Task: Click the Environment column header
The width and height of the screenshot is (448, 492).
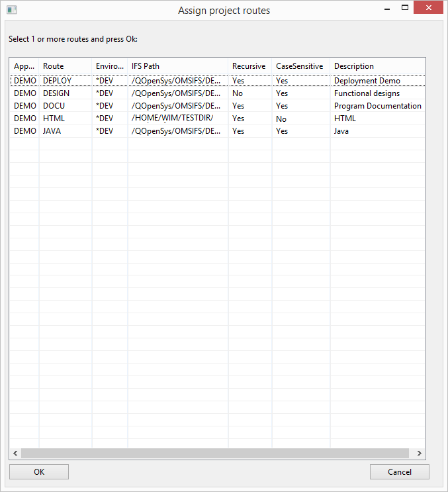Action: point(109,66)
